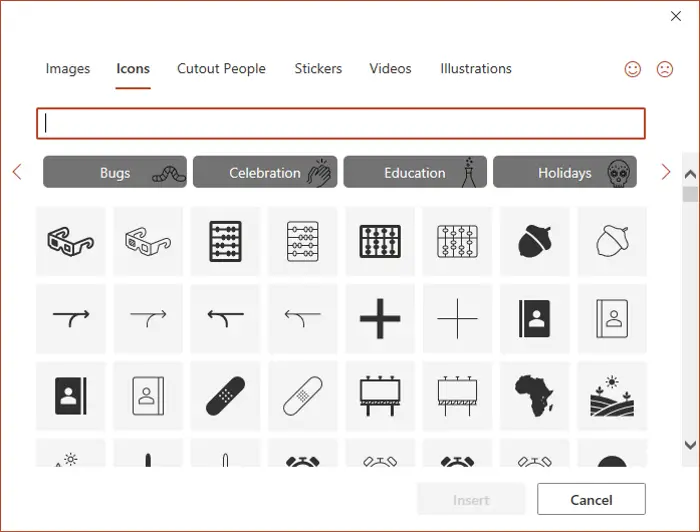Image resolution: width=700 pixels, height=532 pixels.
Task: Select the bold plus sign icon
Action: [x=380, y=319]
